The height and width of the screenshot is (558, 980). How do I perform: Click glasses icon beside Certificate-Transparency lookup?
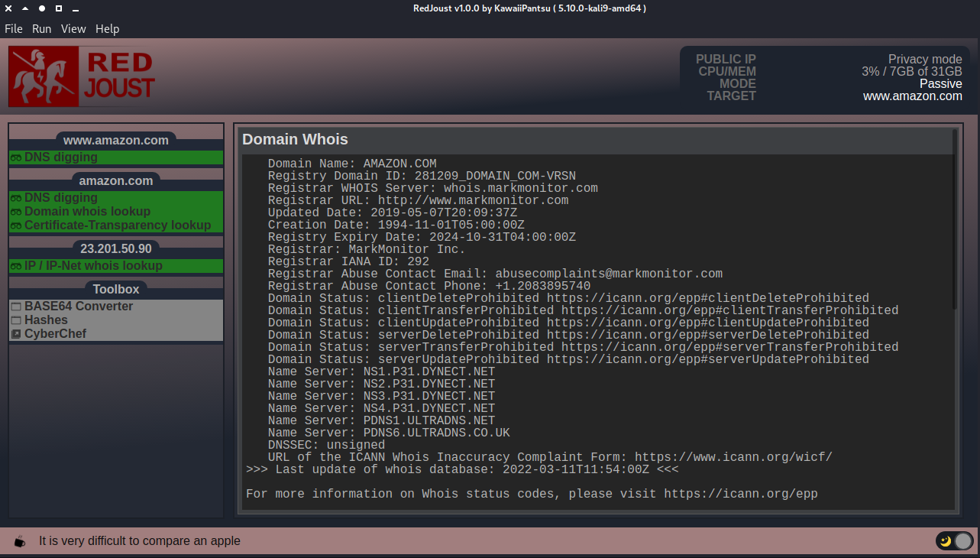pos(15,225)
